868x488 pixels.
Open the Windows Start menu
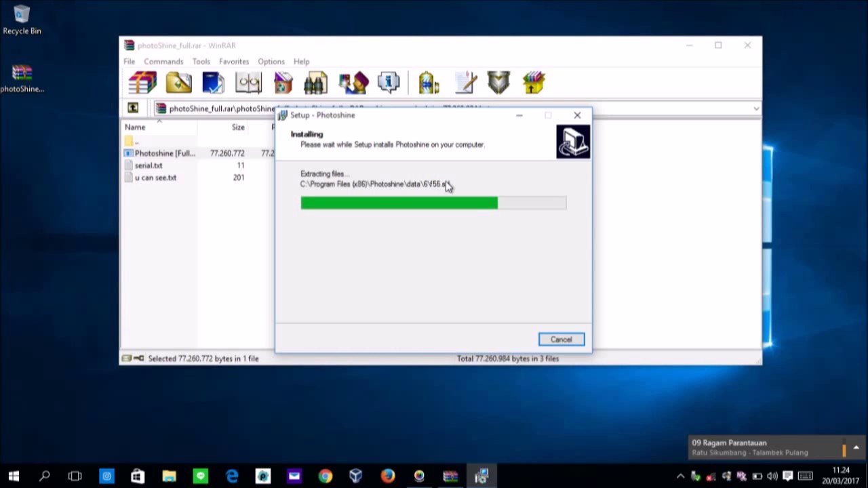pos(14,476)
